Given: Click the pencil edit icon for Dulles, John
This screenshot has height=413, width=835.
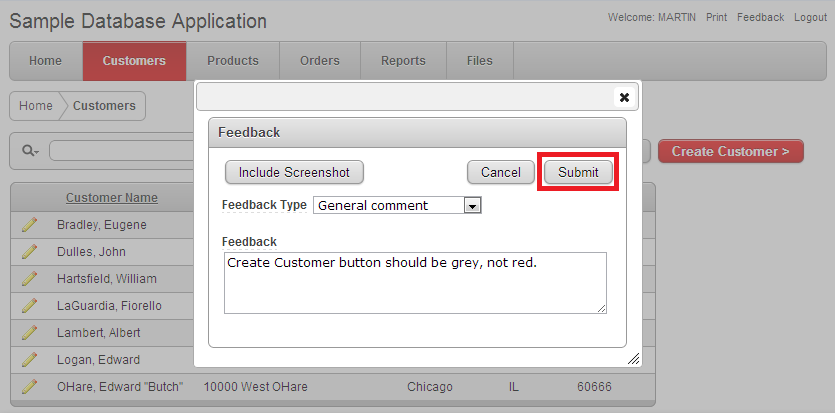Looking at the screenshot, I should (29, 252).
